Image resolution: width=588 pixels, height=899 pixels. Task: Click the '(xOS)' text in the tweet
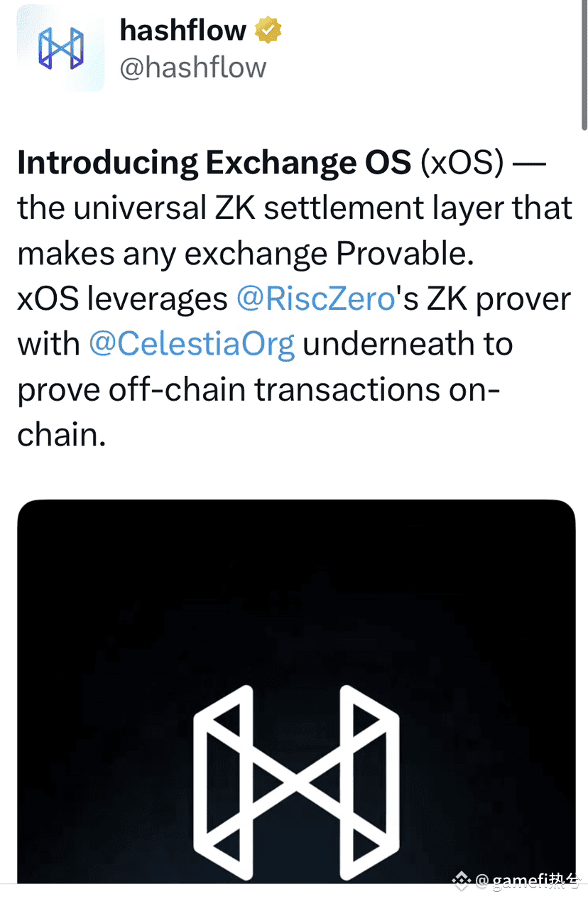click(462, 163)
